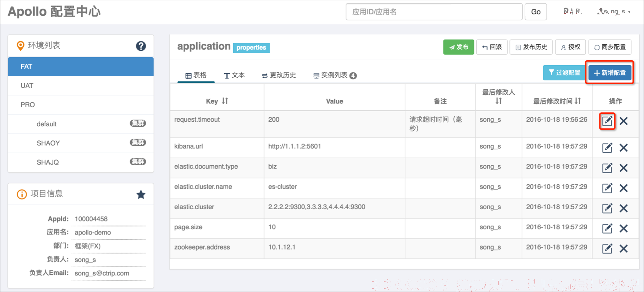Click the 回滚 rollback button

click(x=492, y=47)
